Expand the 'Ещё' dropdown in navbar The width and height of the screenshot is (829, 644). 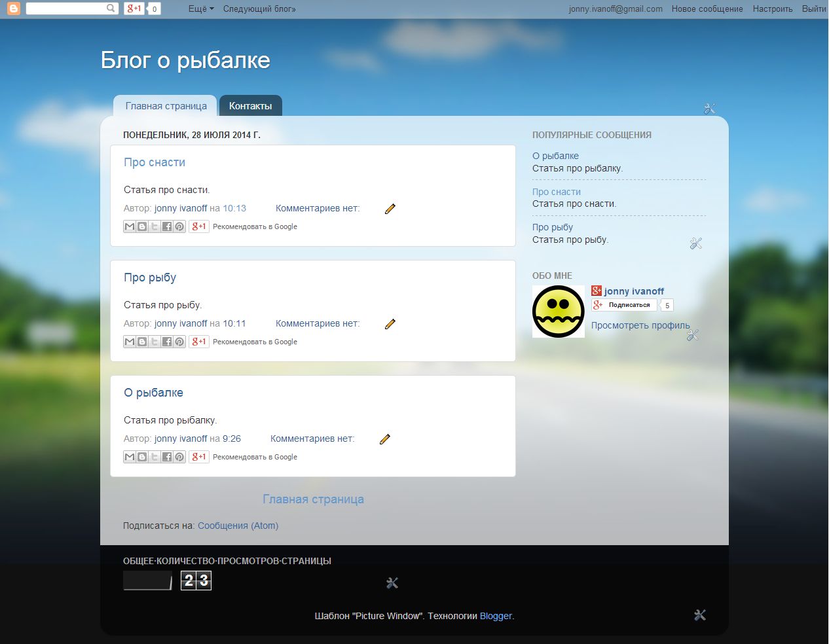point(200,9)
